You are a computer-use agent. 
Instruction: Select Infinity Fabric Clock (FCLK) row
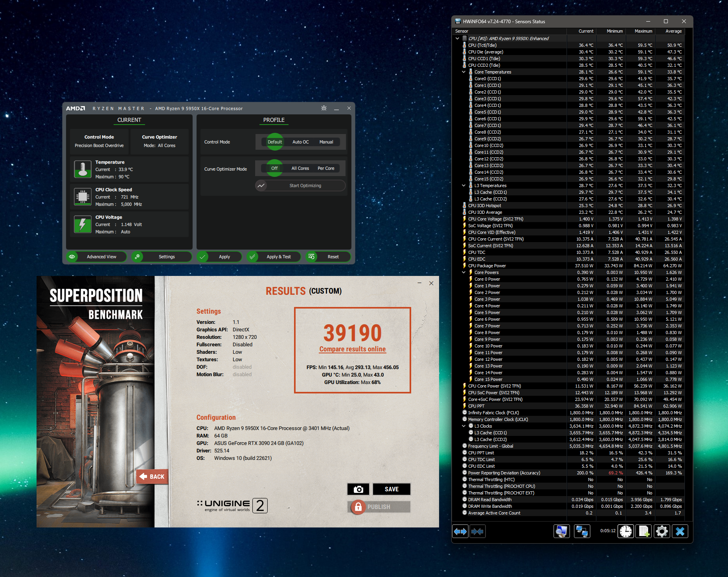568,413
